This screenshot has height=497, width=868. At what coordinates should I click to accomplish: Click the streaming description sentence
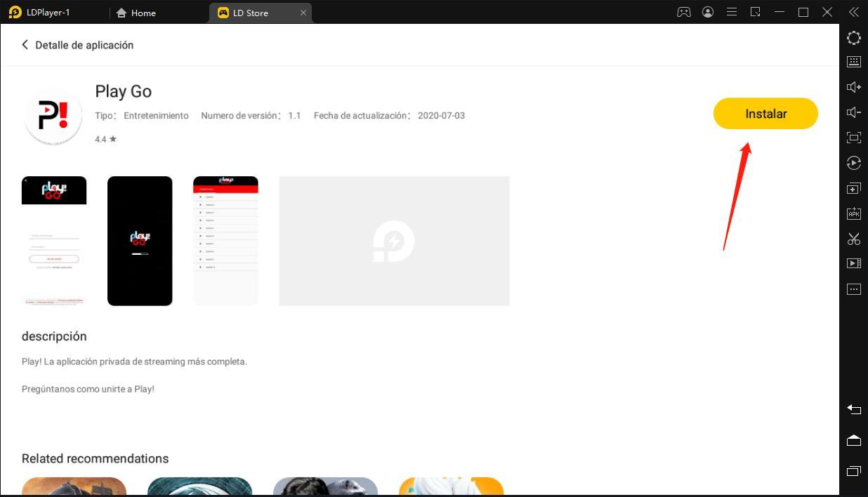(134, 362)
